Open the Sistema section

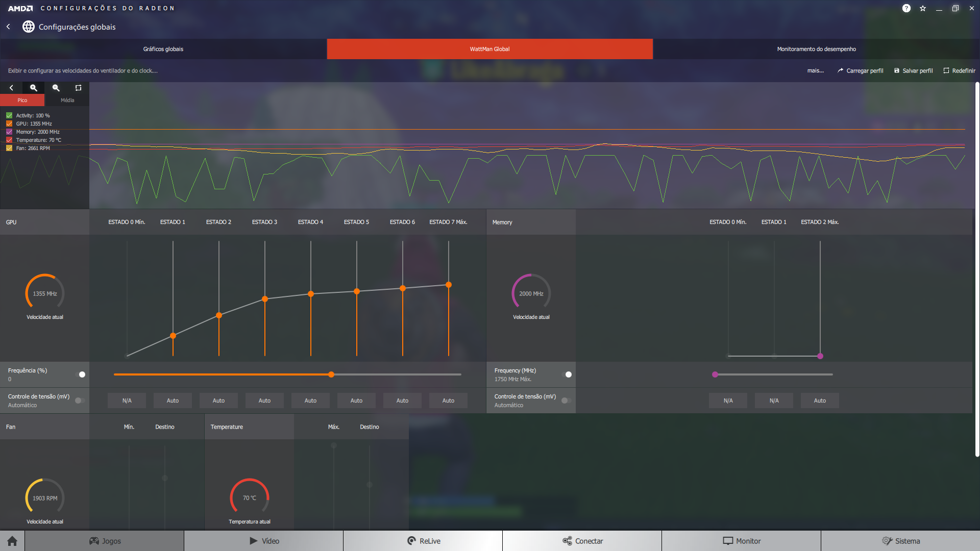coord(901,541)
